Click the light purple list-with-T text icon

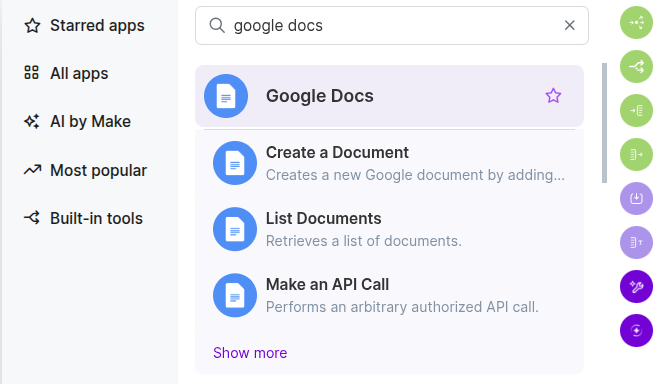[x=637, y=243]
